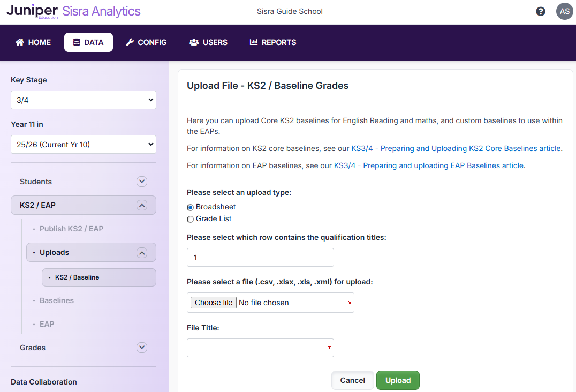Click the help question mark icon
Image resolution: width=576 pixels, height=392 pixels.
541,11
